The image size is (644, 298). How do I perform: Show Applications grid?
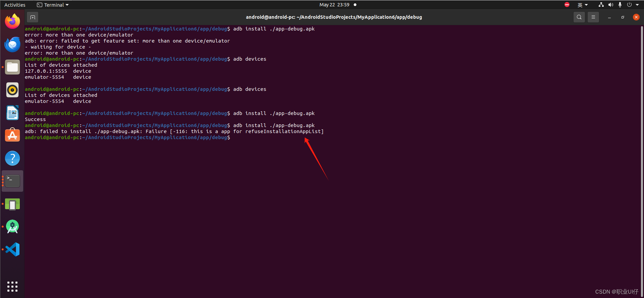(x=12, y=286)
